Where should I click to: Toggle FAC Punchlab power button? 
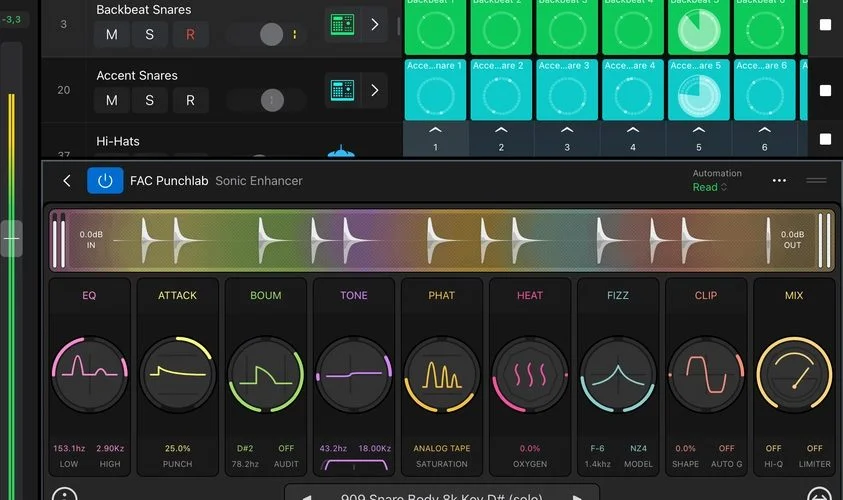[x=105, y=181]
